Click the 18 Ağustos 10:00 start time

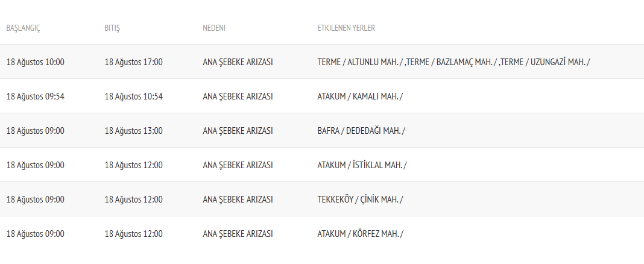pyautogui.click(x=35, y=62)
